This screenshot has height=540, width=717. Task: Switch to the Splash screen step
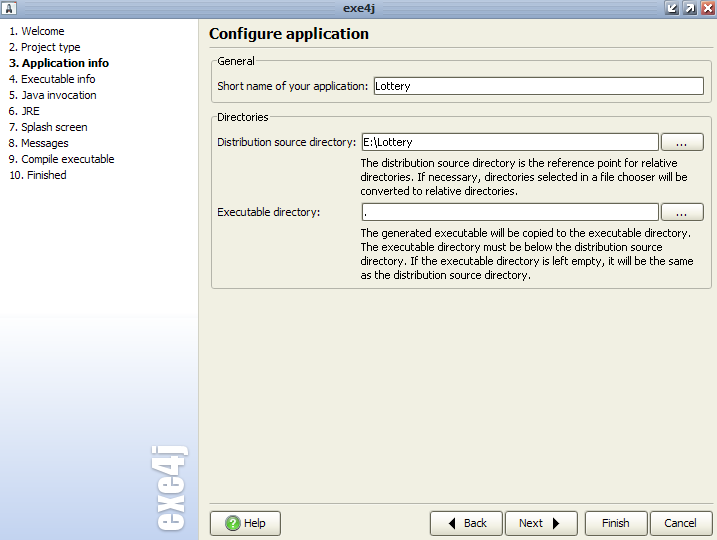(48, 127)
